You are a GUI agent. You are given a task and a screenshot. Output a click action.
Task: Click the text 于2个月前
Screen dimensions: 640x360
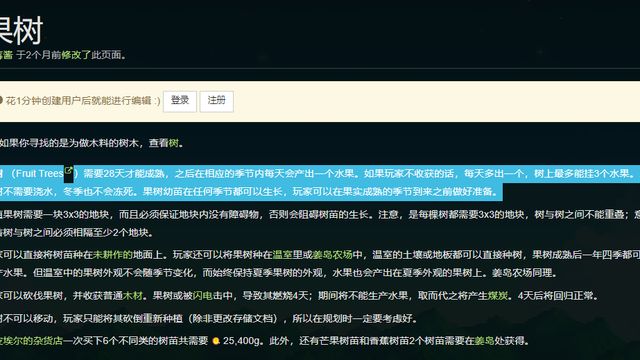click(x=39, y=55)
